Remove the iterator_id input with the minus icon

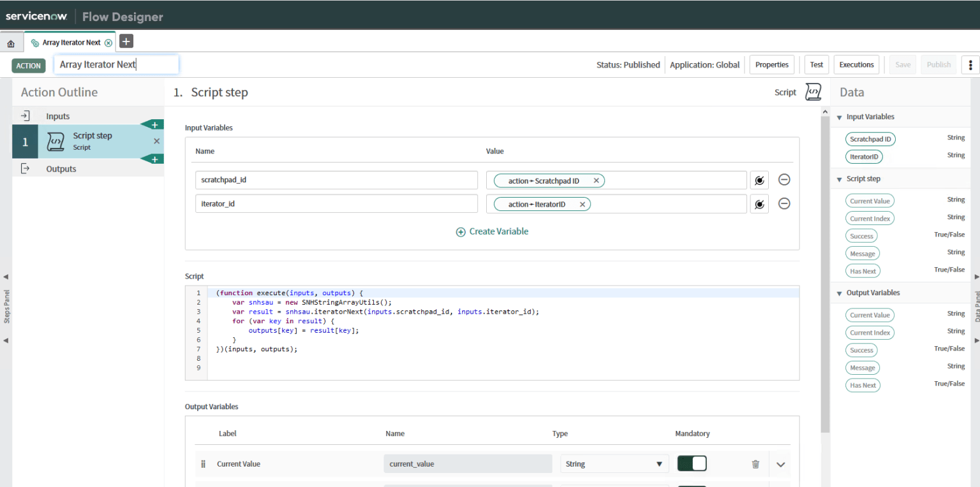click(x=784, y=203)
